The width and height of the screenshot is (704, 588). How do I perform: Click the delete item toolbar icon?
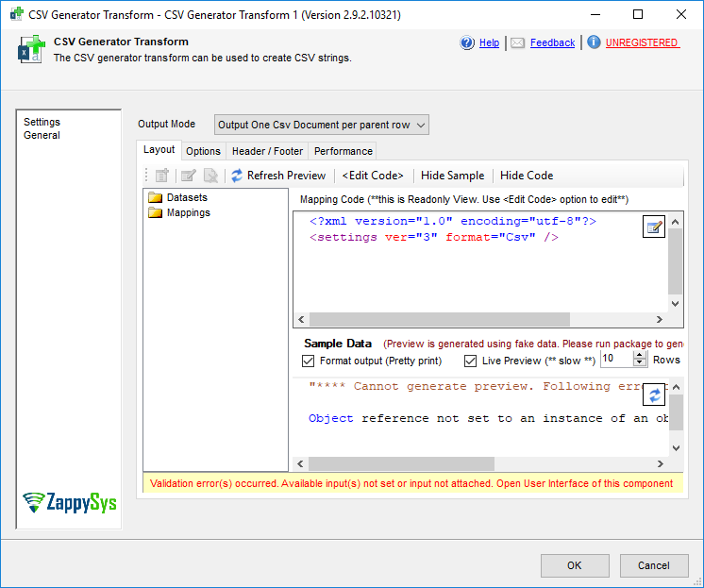[x=210, y=176]
